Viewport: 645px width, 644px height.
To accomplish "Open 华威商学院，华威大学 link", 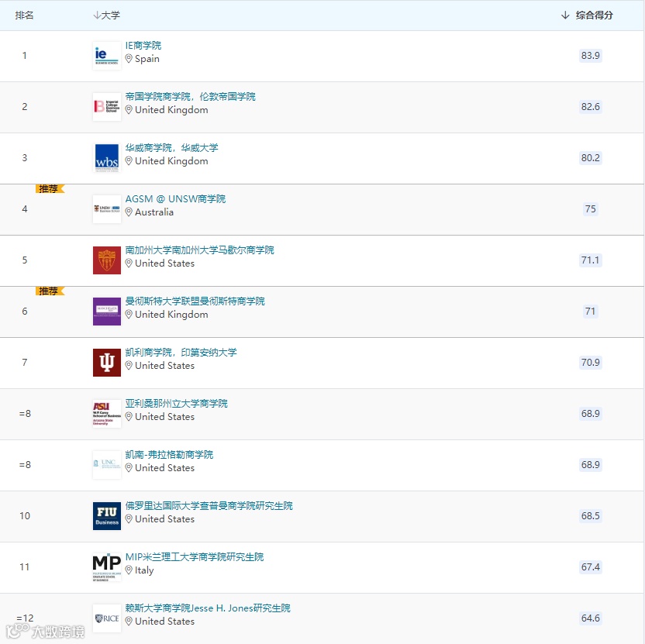I will pyautogui.click(x=171, y=148).
